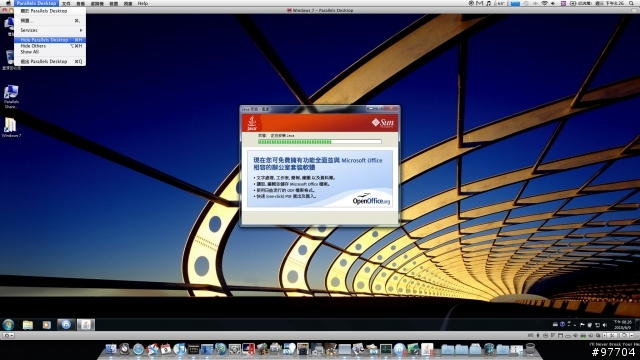Select the Recycle Bin desktop icon

tap(10, 60)
